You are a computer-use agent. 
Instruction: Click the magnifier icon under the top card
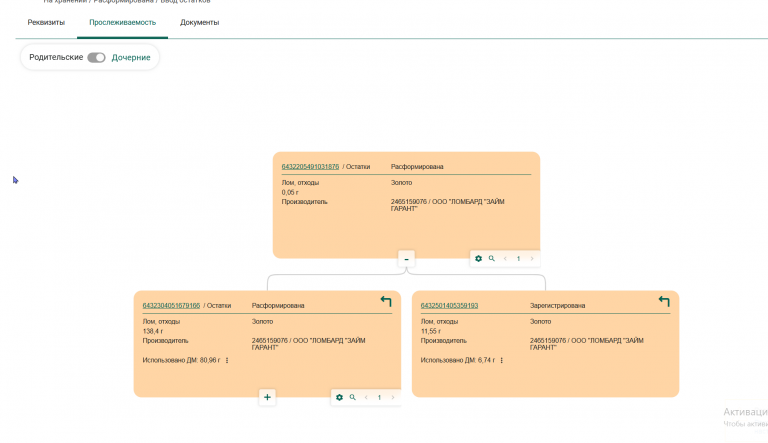pos(492,258)
